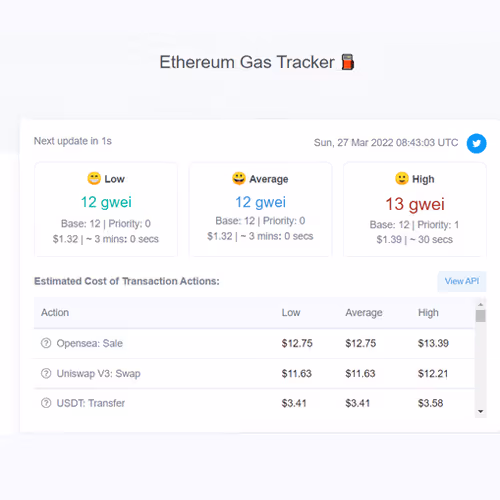Click the table scrollbar thumb

point(480,316)
